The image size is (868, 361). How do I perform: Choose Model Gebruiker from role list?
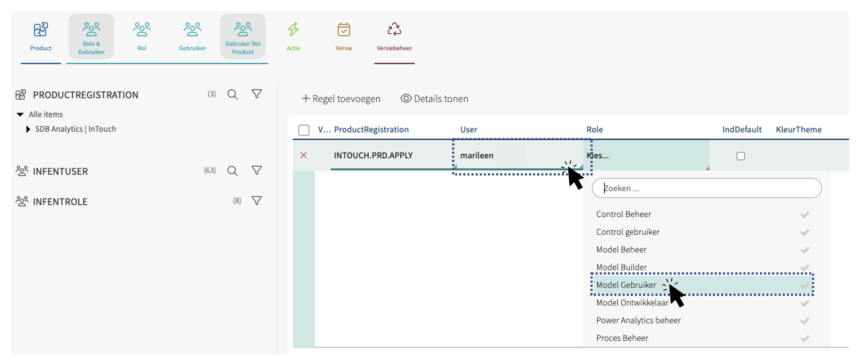pos(626,285)
